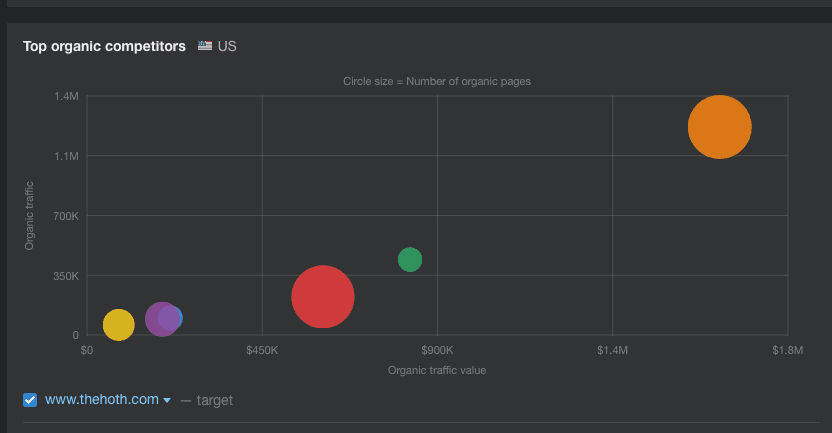The height and width of the screenshot is (433, 832).
Task: Uncheck the www.thehoth.com checkbox
Action: point(30,400)
